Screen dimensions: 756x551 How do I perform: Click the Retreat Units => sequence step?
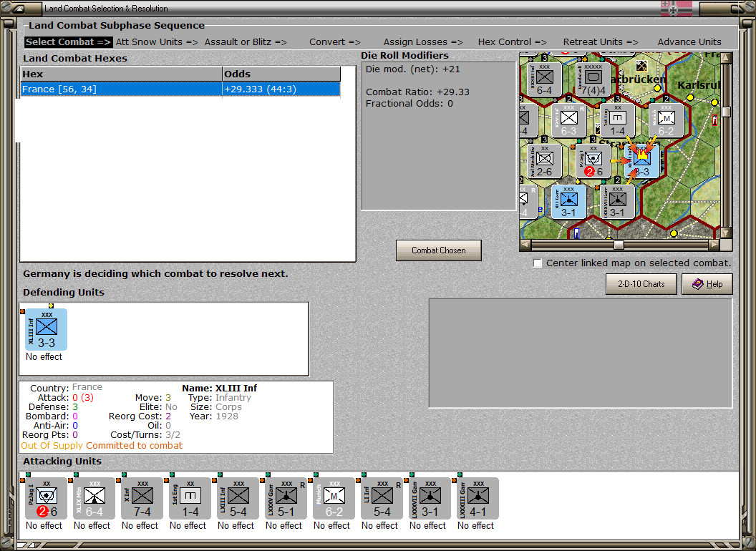click(601, 42)
